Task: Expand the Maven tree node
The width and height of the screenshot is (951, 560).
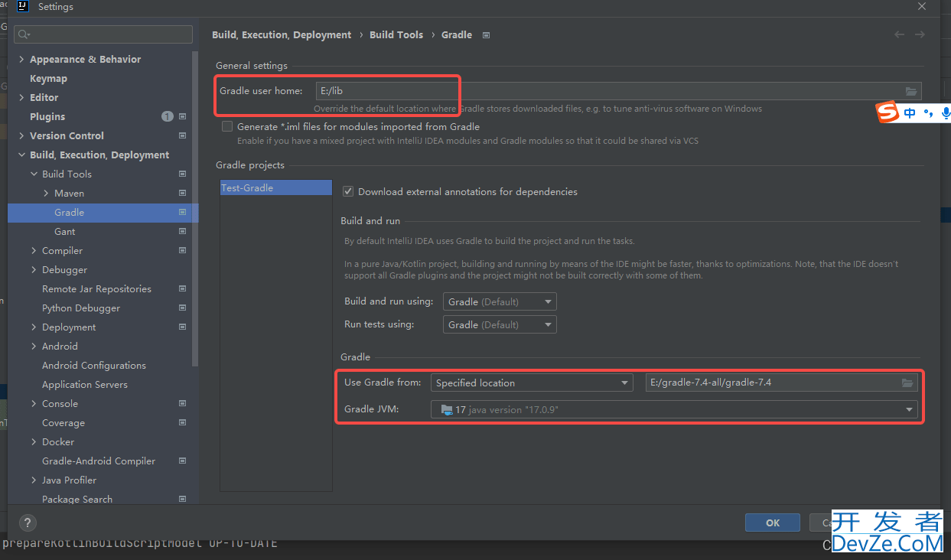Action: coord(46,193)
